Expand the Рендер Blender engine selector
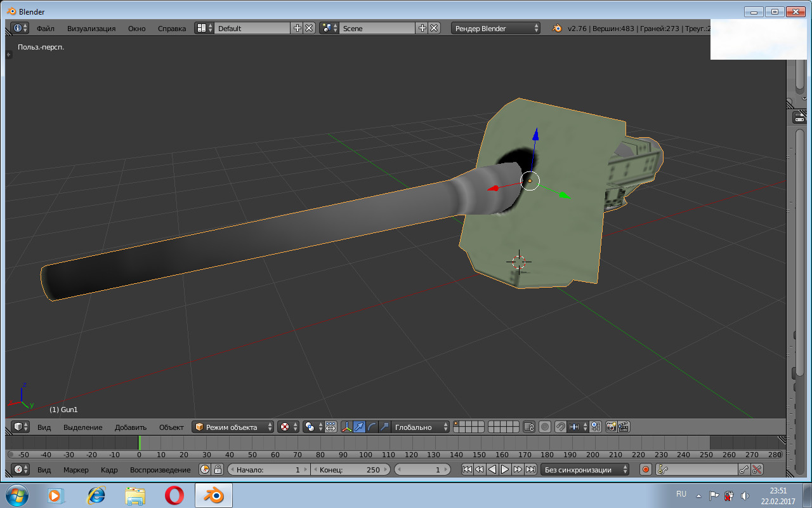The height and width of the screenshot is (508, 812). click(495, 28)
